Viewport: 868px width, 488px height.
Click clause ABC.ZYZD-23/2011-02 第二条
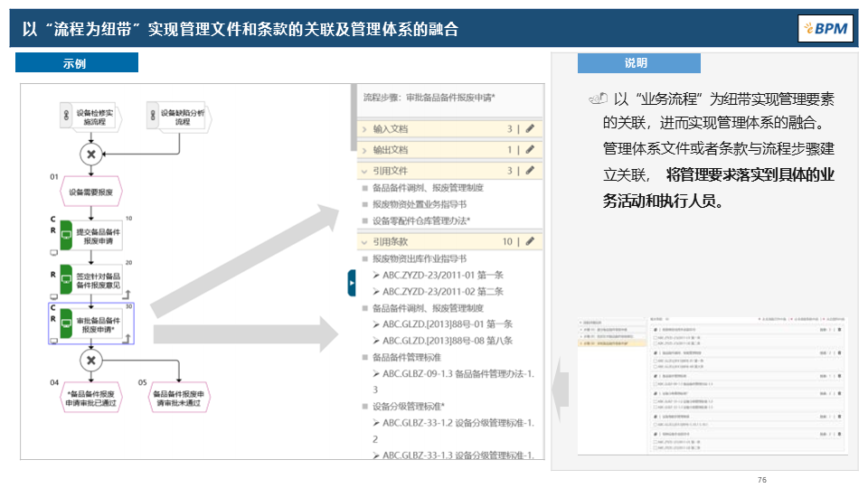pos(443,292)
